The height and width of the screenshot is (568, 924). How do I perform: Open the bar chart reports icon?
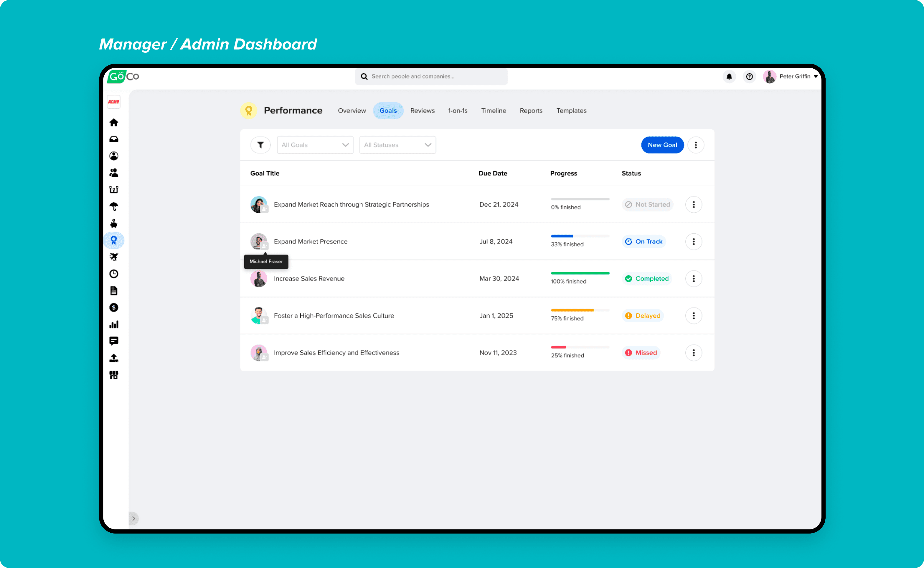[x=114, y=325]
